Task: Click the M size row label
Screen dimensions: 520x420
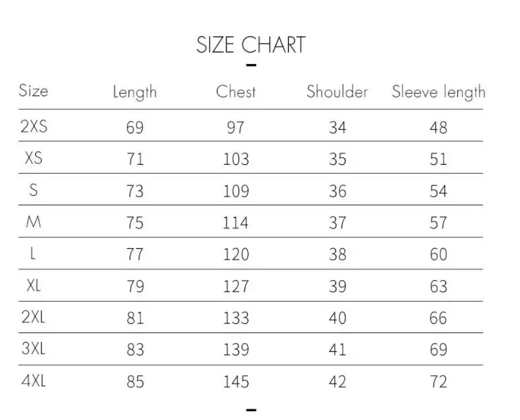Action: click(x=34, y=221)
